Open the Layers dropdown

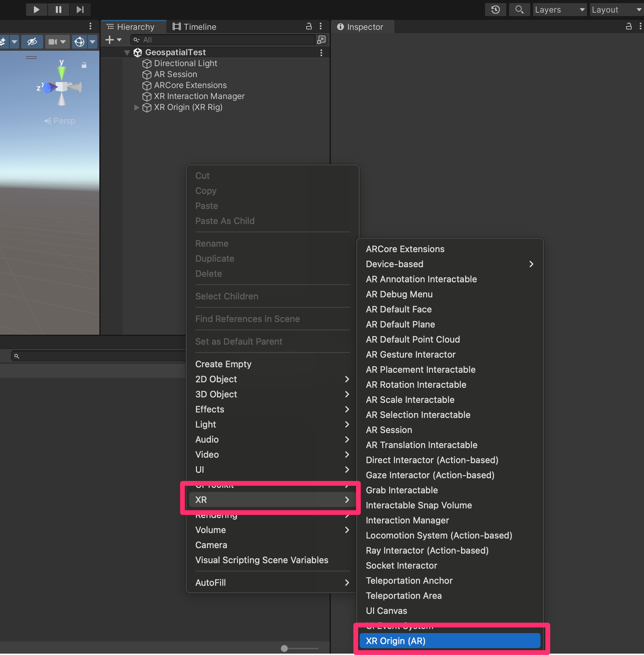coord(560,10)
